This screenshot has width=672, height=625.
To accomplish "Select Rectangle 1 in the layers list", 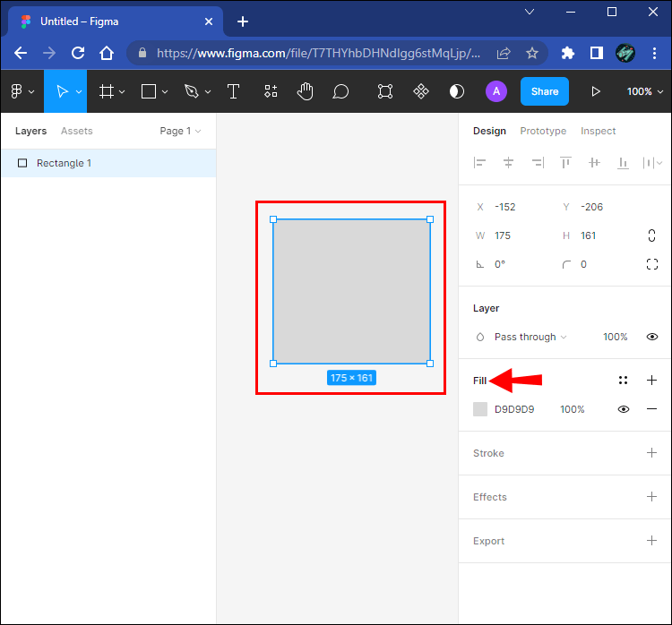I will coord(64,163).
